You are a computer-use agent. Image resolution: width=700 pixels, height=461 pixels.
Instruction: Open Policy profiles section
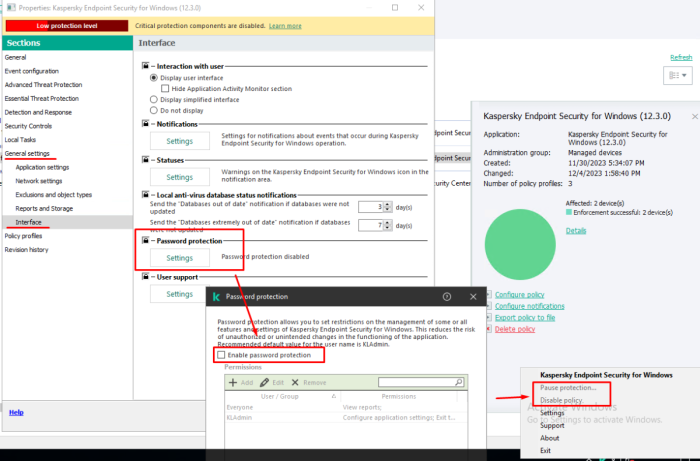tap(23, 236)
